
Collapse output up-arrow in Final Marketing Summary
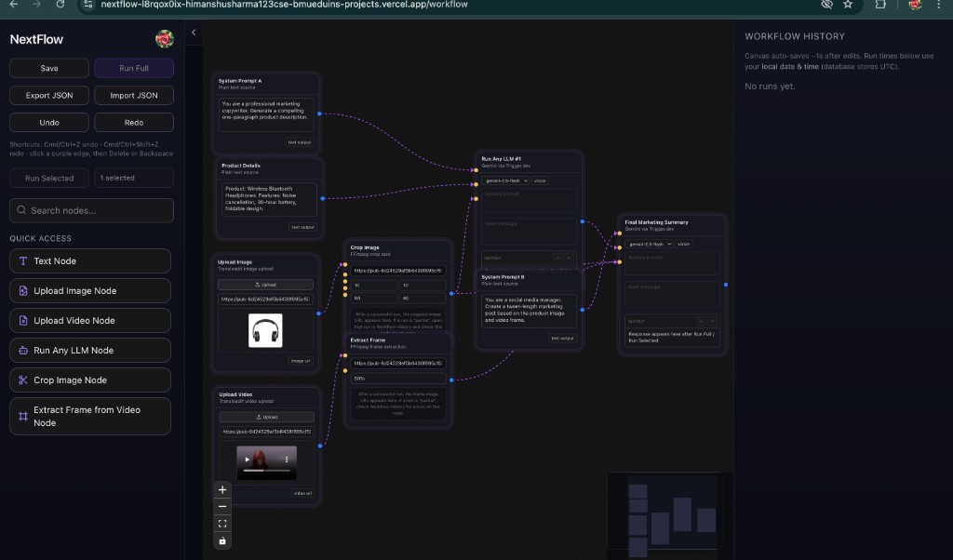click(x=701, y=321)
